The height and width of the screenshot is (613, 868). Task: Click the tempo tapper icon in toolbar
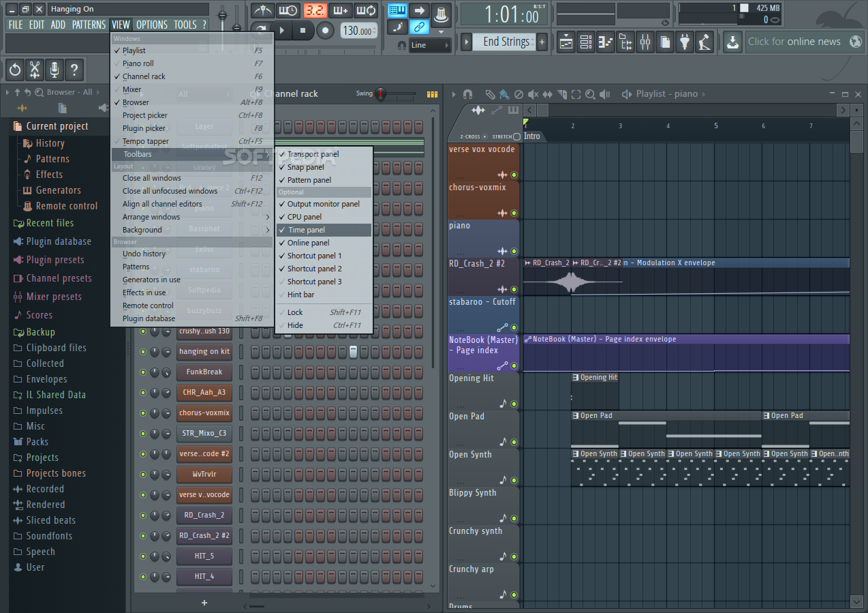coord(704,42)
